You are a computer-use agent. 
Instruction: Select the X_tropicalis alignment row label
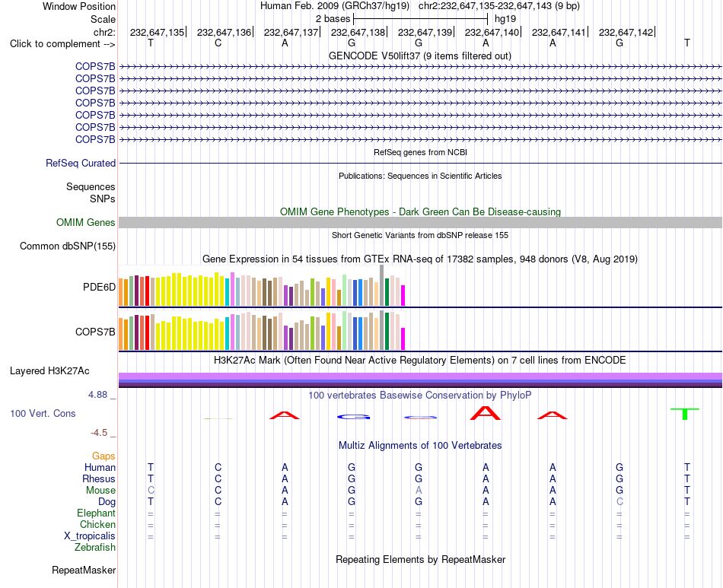90,536
